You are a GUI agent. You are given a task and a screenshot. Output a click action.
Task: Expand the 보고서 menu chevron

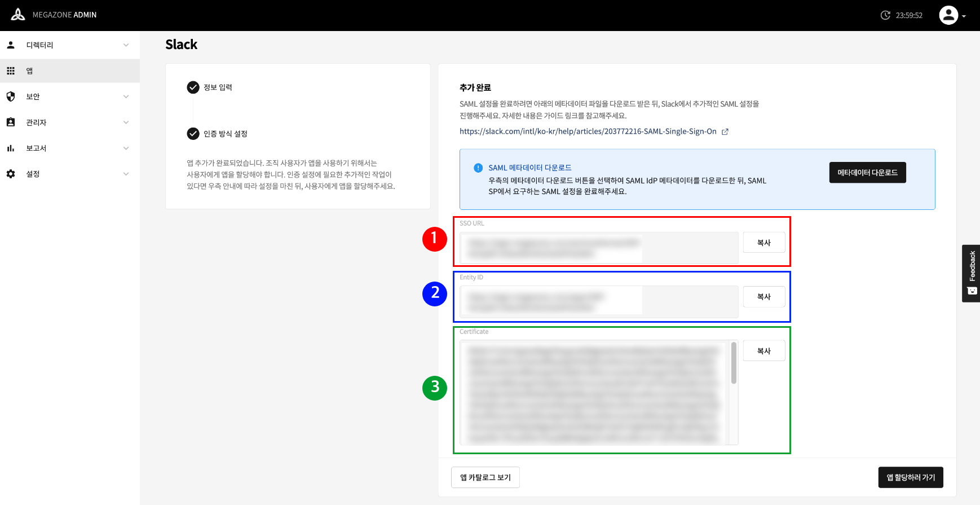click(x=126, y=148)
